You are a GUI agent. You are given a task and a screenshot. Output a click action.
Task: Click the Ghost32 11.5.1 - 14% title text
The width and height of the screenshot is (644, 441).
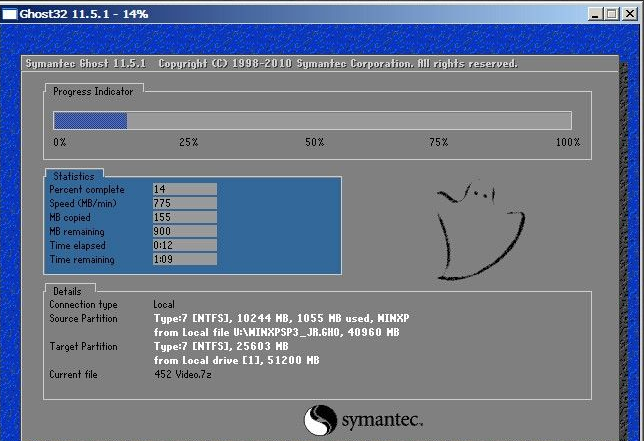tap(84, 14)
